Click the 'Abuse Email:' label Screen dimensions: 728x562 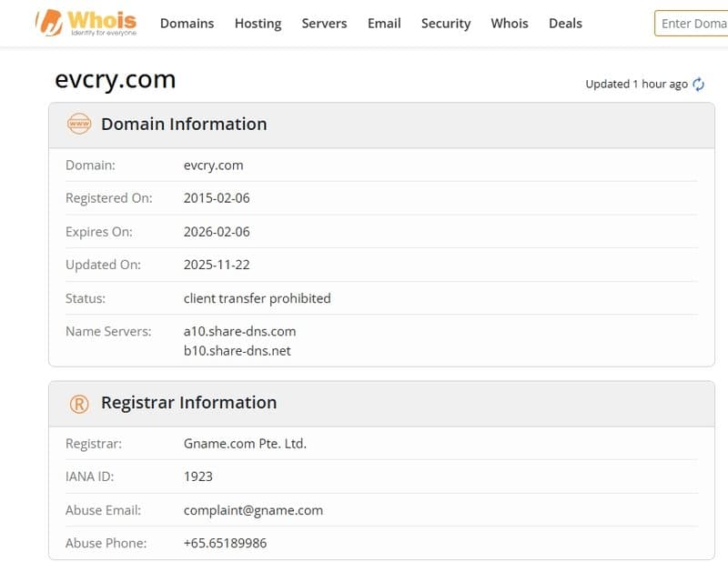(x=103, y=510)
